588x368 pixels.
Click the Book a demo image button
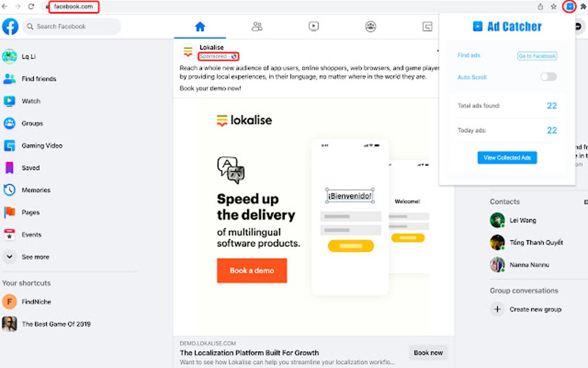pos(251,271)
